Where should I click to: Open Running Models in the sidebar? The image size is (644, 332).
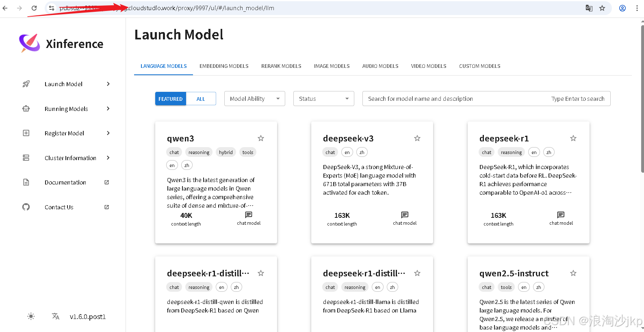[66, 108]
